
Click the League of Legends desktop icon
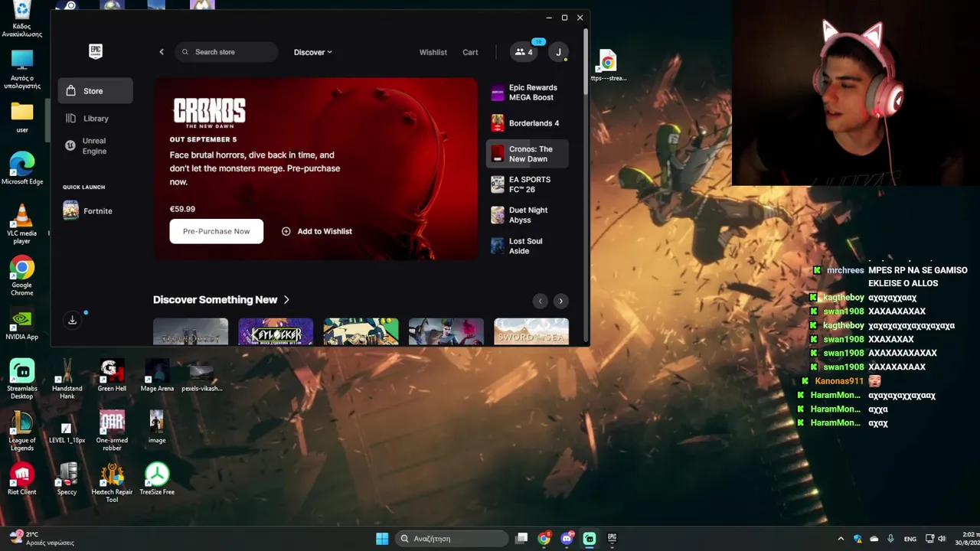coord(22,431)
